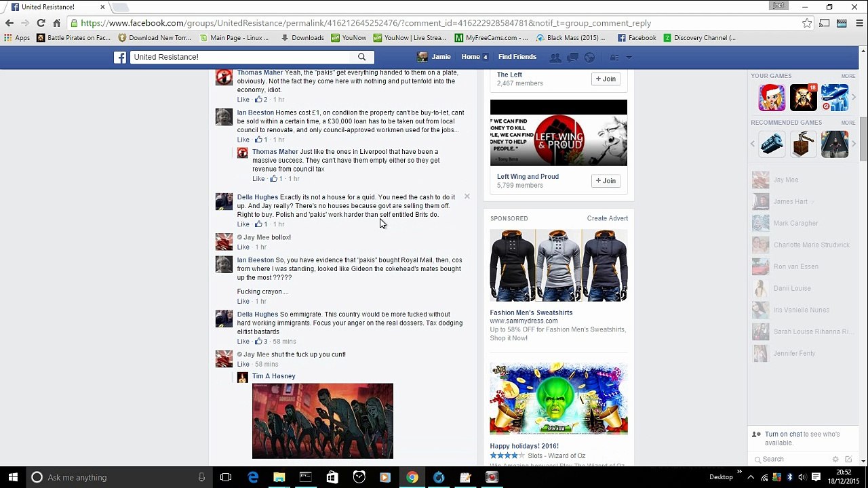Open the skull game icon with badge 18

point(804,98)
